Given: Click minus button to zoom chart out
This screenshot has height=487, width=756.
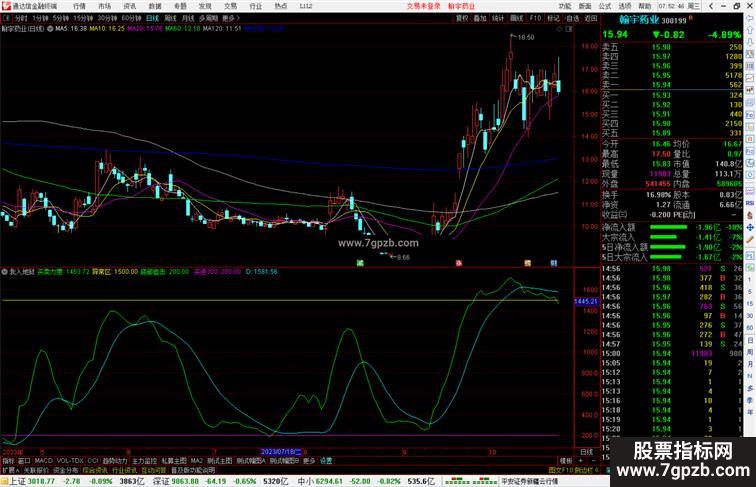Looking at the screenshot, I should [x=593, y=461].
